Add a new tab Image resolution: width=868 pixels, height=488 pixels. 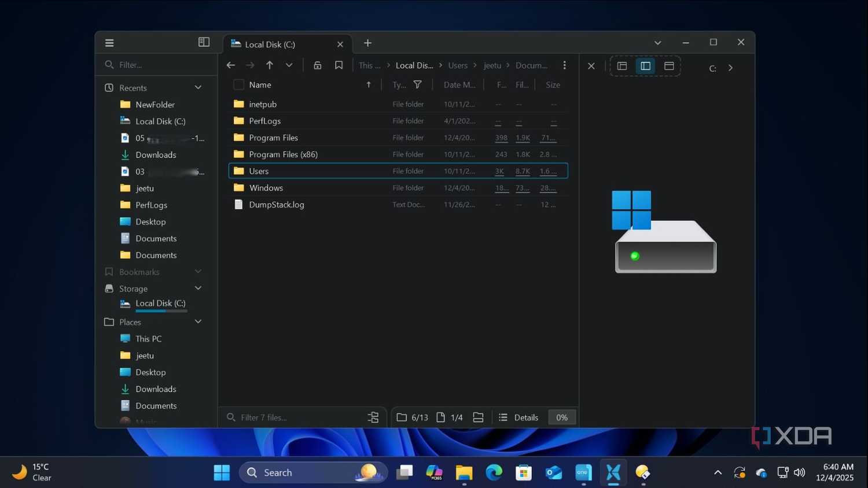pos(367,43)
